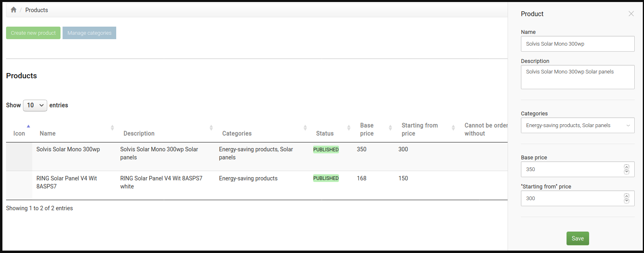Go to home via breadcrumb house icon
644x253 pixels.
click(x=13, y=10)
